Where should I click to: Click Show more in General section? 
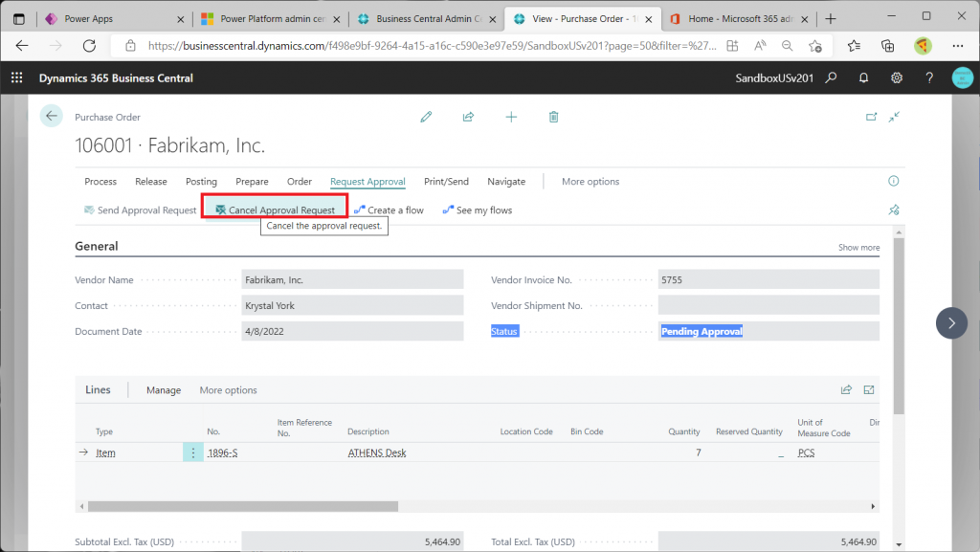[x=858, y=247]
